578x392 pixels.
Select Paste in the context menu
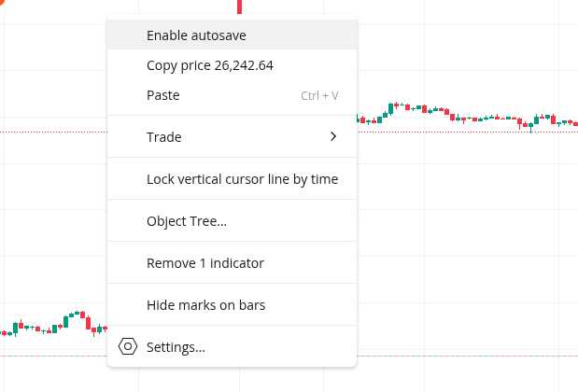point(163,95)
